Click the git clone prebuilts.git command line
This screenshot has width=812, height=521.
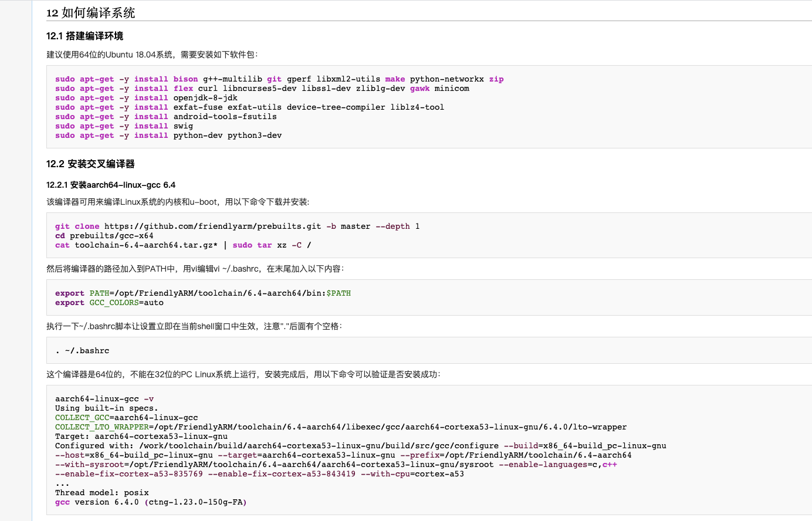click(238, 226)
